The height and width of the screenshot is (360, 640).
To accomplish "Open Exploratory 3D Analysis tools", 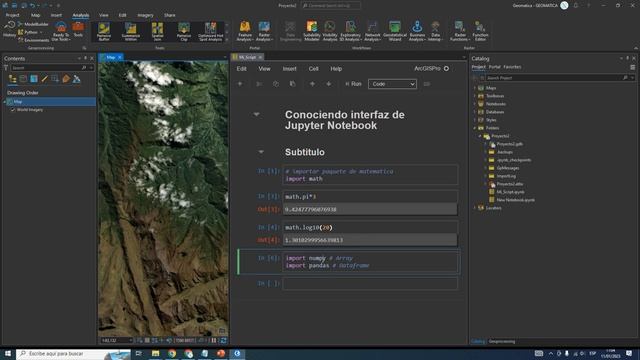I will click(350, 31).
